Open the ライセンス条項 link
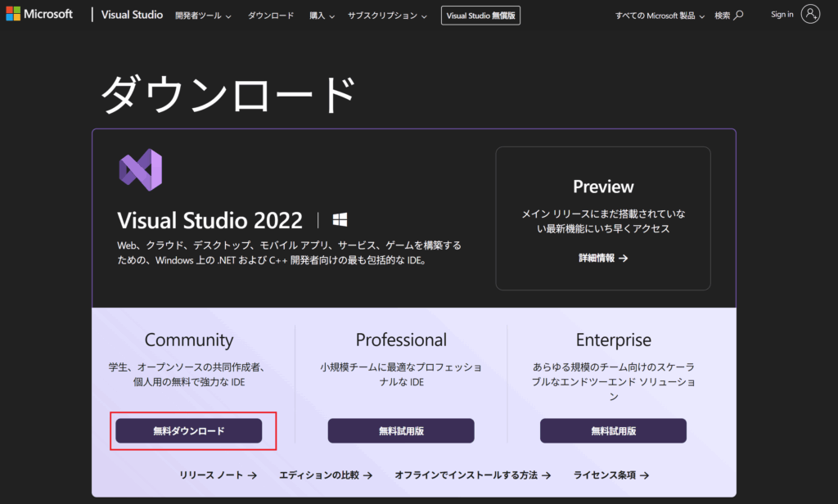The width and height of the screenshot is (838, 504). 611,475
